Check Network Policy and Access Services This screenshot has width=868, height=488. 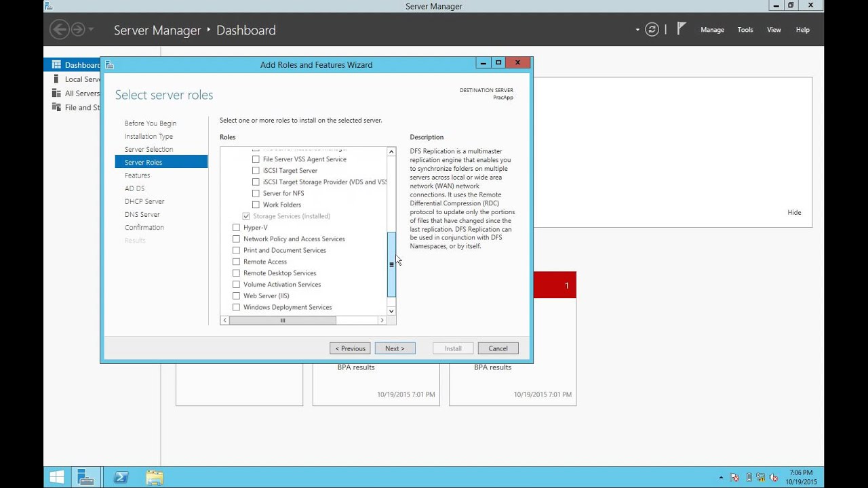click(236, 239)
